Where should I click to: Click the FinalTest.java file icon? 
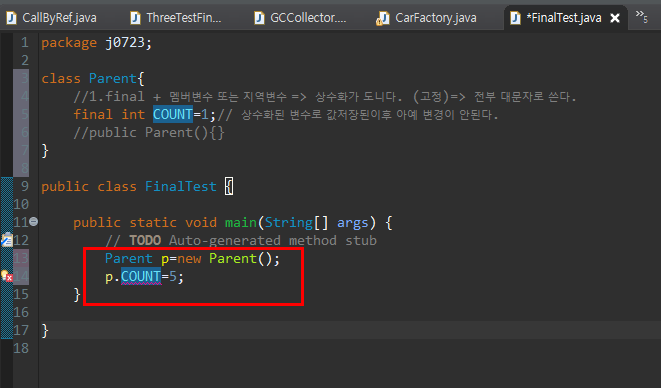click(x=515, y=18)
